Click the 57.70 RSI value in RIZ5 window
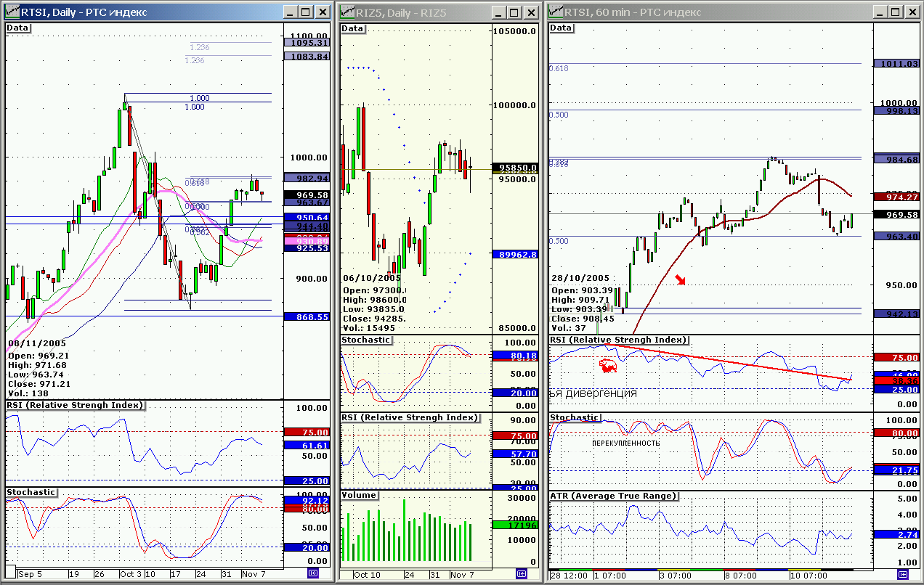Viewport: 924px width, 585px height. [x=516, y=454]
